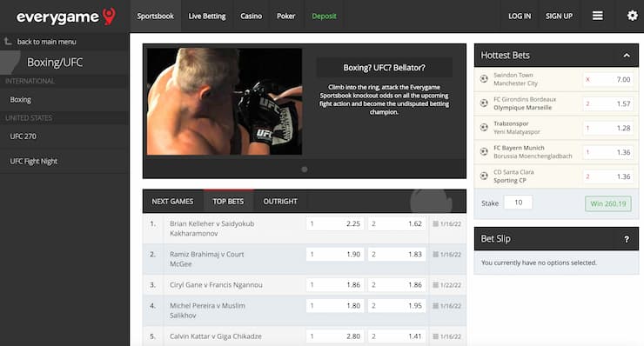Click calendar icon for Brahimaj v McGee
Screen dimensions: 644x346
435,255
